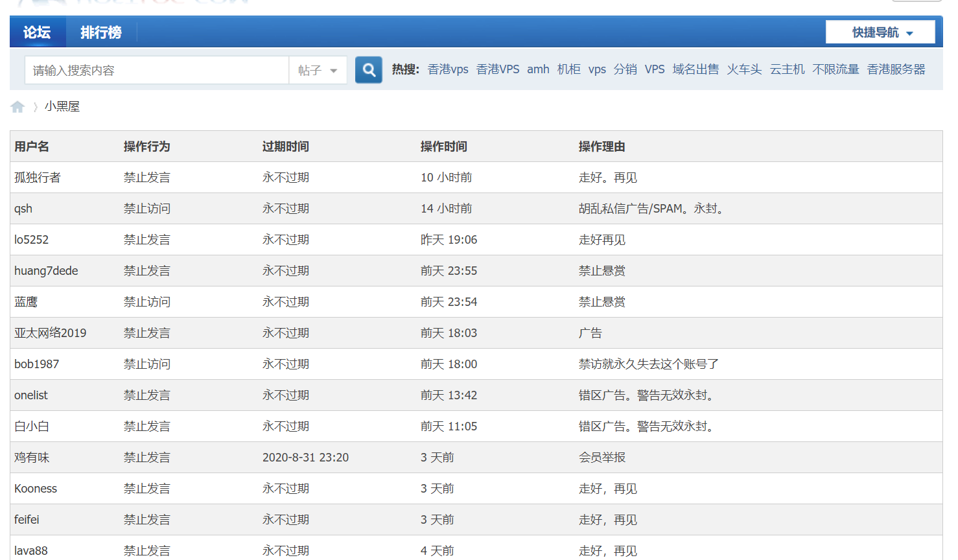The width and height of the screenshot is (958, 560).
Task: Open the 香港服务器 hot search link
Action: [896, 69]
